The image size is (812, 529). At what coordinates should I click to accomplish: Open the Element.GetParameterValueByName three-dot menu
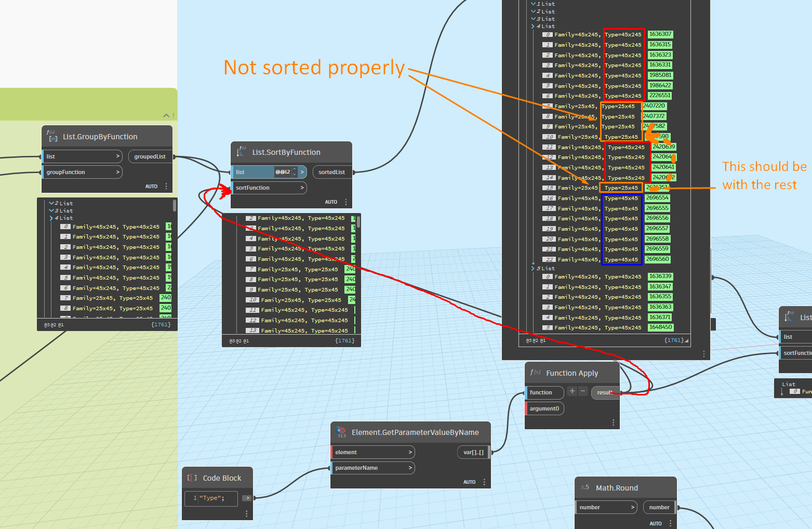484,482
